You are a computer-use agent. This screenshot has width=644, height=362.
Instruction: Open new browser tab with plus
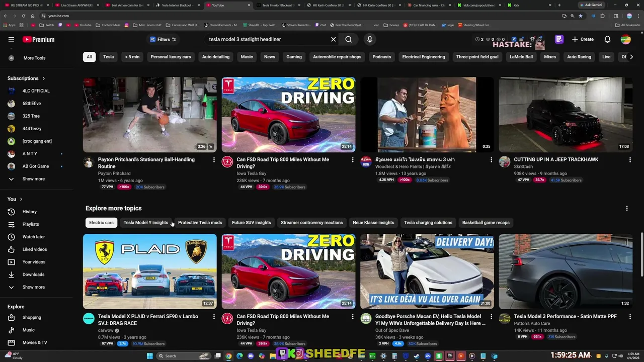[559, 5]
